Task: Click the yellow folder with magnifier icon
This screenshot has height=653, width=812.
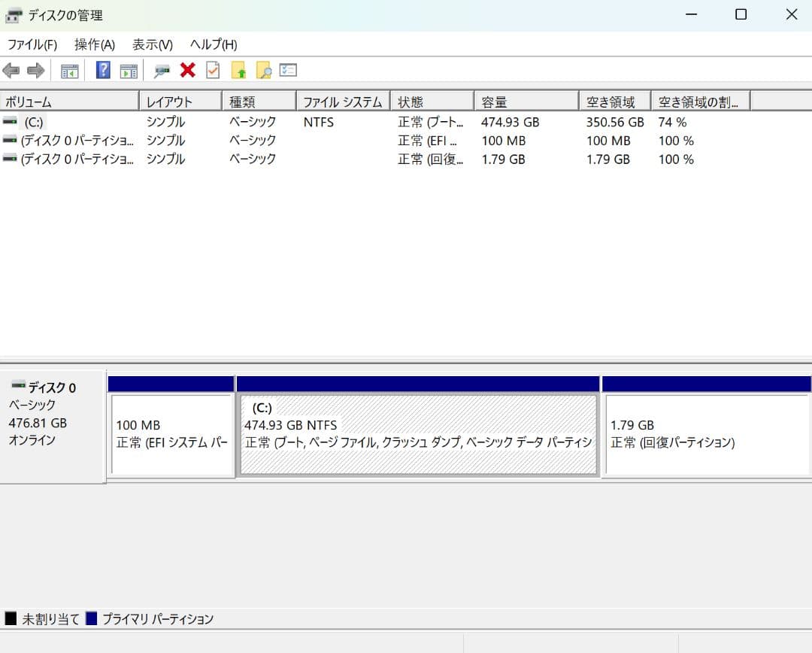Action: 263,71
